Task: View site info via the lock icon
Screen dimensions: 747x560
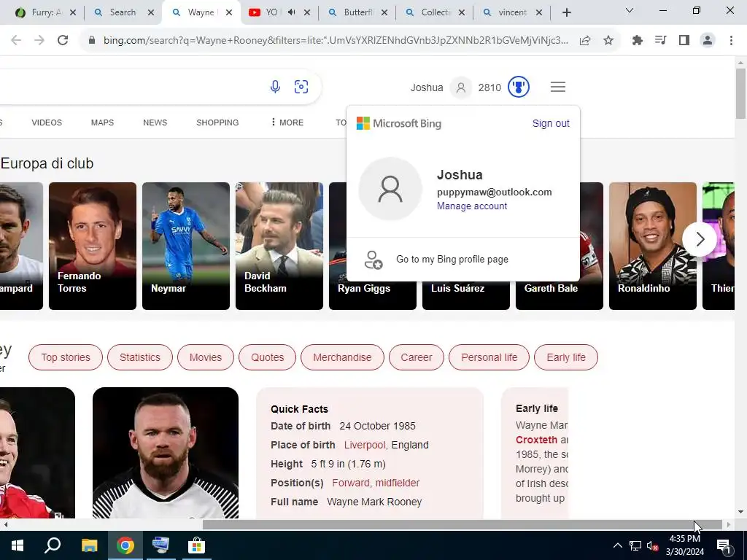Action: coord(92,40)
